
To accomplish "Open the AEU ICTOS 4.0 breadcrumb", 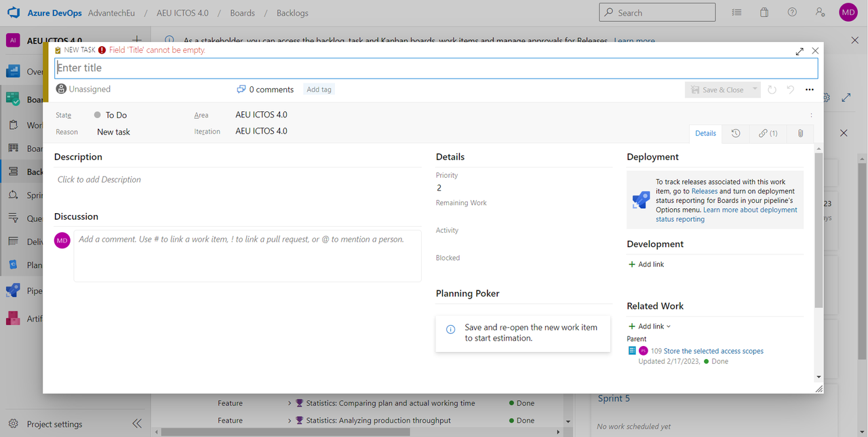I will (182, 13).
